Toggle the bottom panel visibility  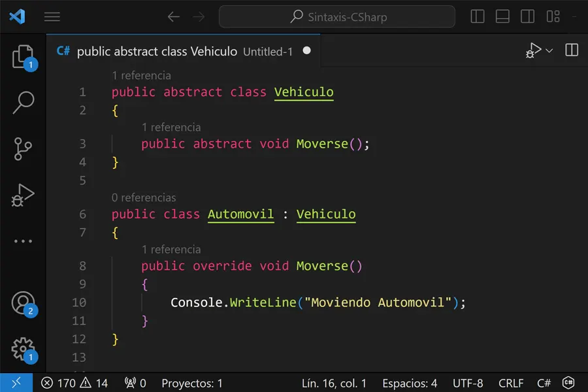click(x=502, y=16)
